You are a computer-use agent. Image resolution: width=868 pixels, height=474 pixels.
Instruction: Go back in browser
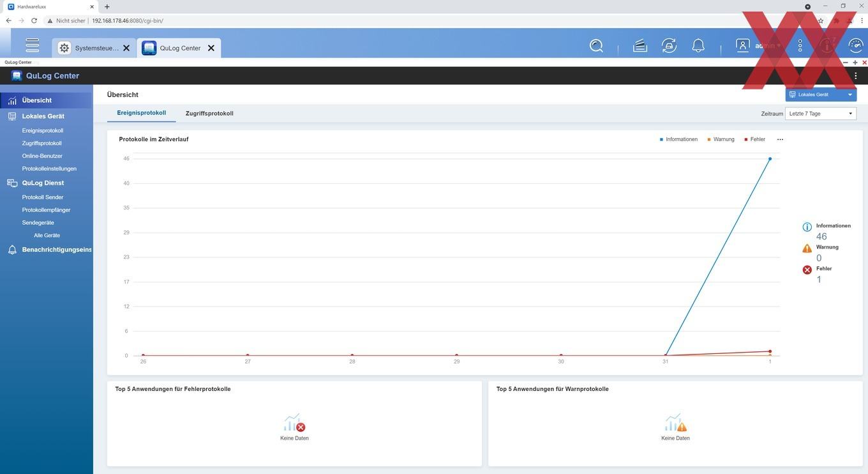click(8, 20)
